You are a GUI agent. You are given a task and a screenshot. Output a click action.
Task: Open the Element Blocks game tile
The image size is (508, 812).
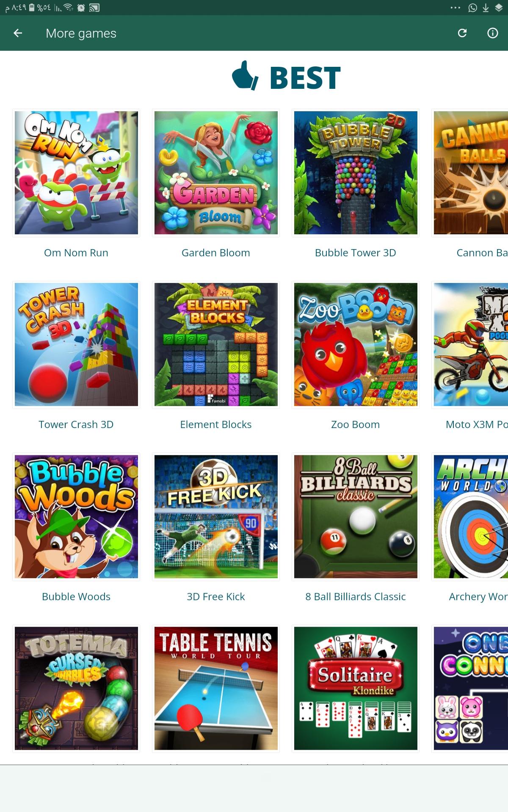216,345
